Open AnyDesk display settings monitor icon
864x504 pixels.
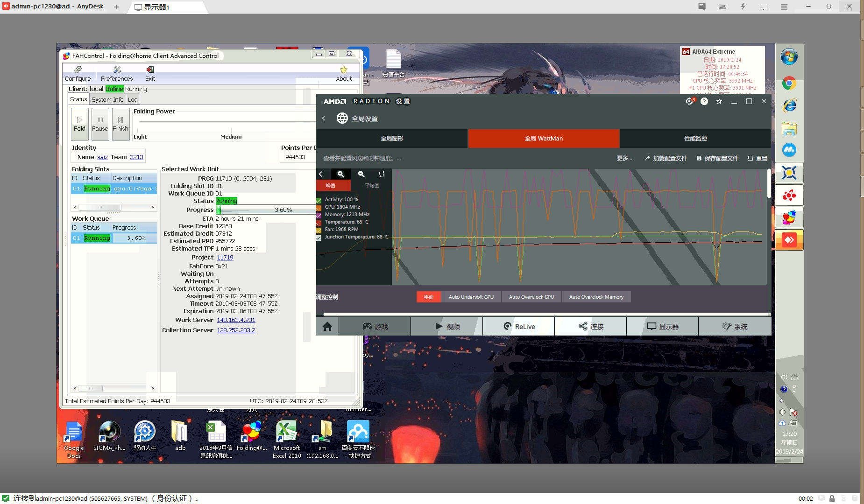coord(764,7)
